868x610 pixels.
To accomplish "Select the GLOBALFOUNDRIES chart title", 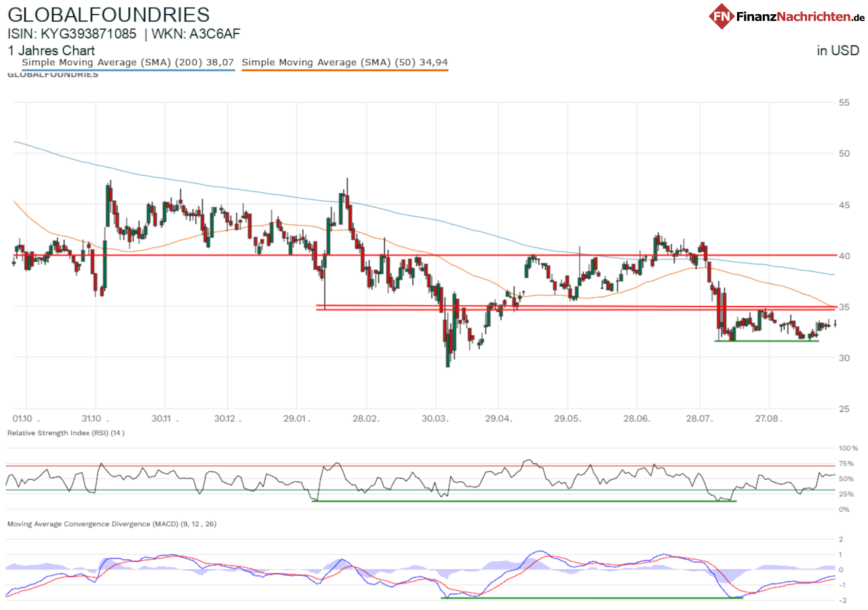I will [108, 14].
